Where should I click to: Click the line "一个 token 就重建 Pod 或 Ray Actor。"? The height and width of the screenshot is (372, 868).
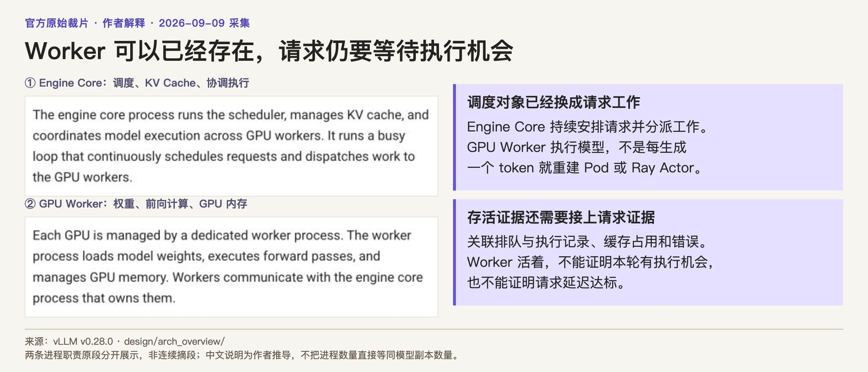coord(584,168)
